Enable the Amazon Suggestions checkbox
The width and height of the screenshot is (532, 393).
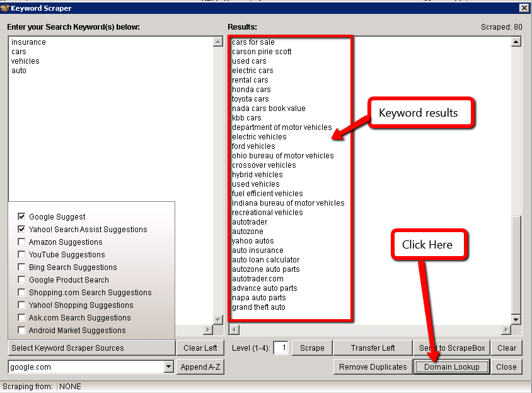pos(22,242)
